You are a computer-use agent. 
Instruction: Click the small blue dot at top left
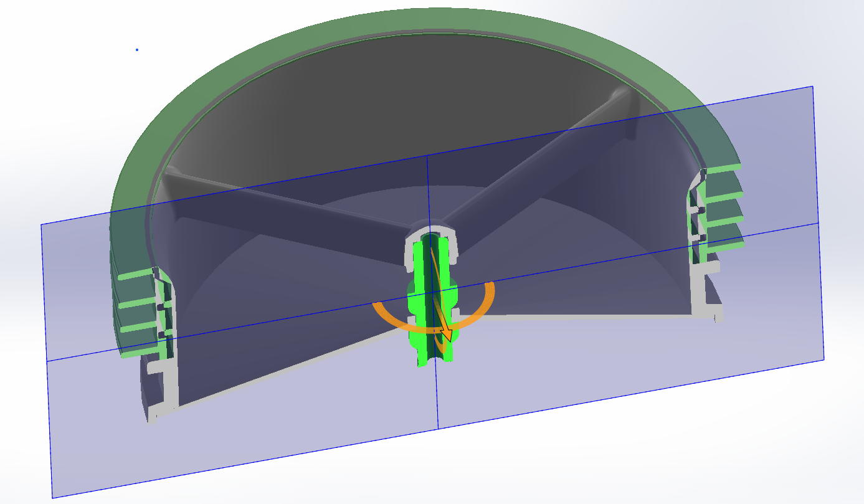(x=137, y=50)
